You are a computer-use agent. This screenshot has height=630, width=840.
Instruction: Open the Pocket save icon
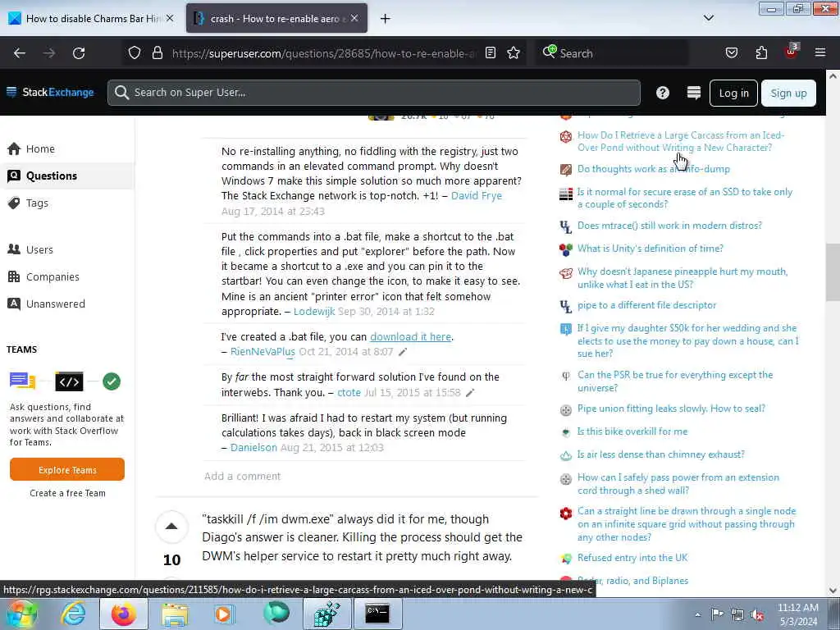click(x=731, y=53)
